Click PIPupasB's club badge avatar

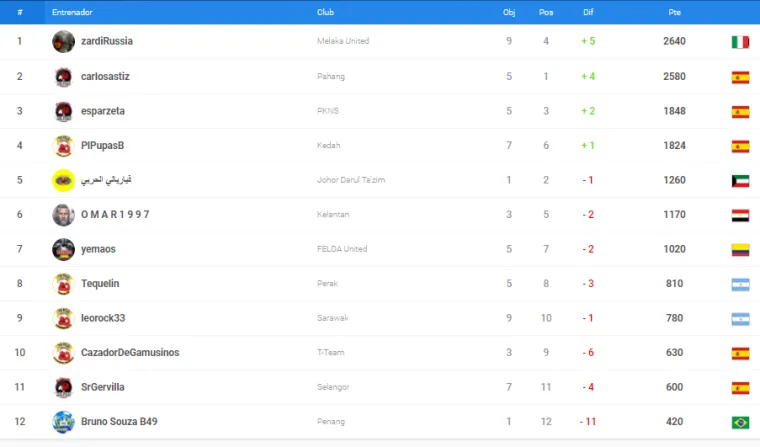[63, 145]
